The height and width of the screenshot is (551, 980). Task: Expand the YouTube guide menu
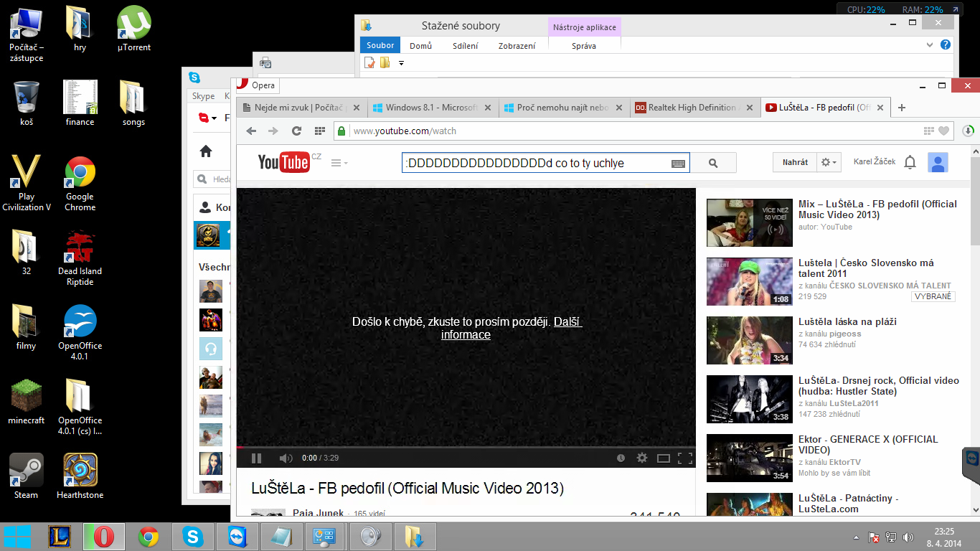tap(339, 163)
